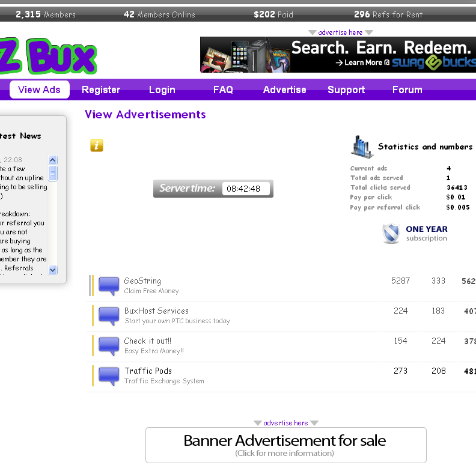
Task: Click the Check it out ad bubble icon
Action: tap(109, 346)
